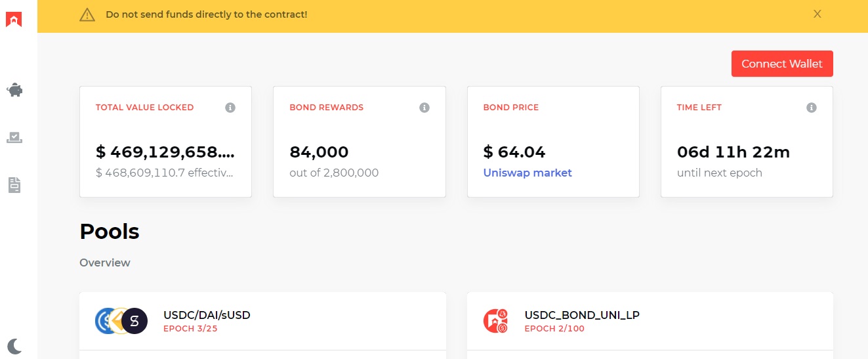Open the document page sidebar icon
This screenshot has height=359, width=868.
coord(14,185)
